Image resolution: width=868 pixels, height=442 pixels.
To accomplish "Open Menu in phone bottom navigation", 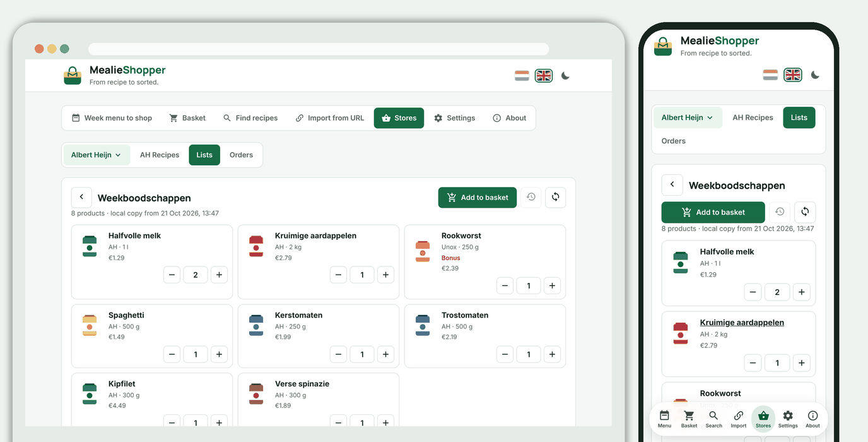I will (664, 419).
